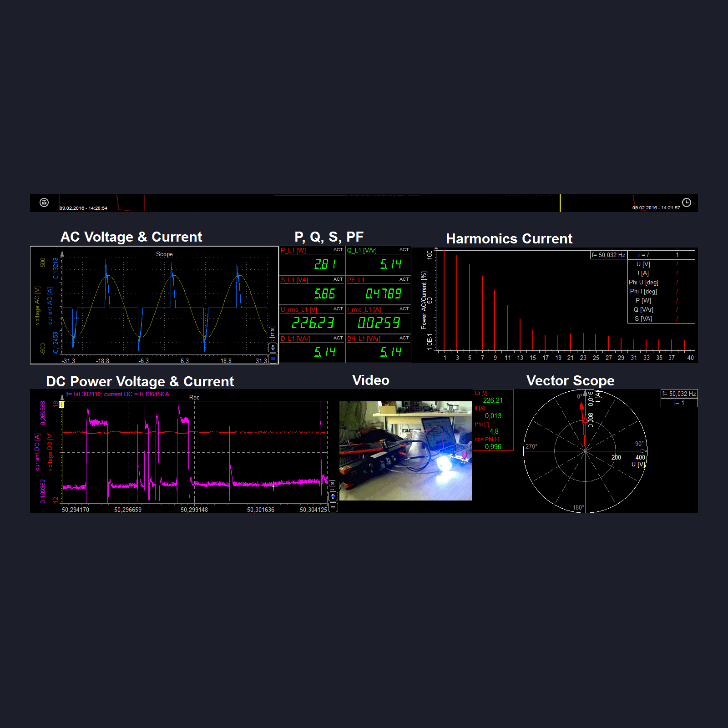Click the end time 09.02.2016 - 14:21:57

point(656,208)
